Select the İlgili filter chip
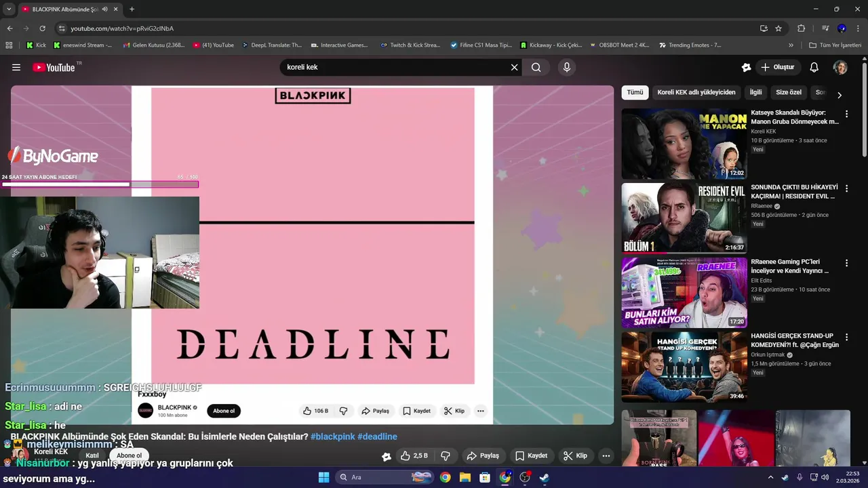The width and height of the screenshot is (868, 488). pos(755,92)
